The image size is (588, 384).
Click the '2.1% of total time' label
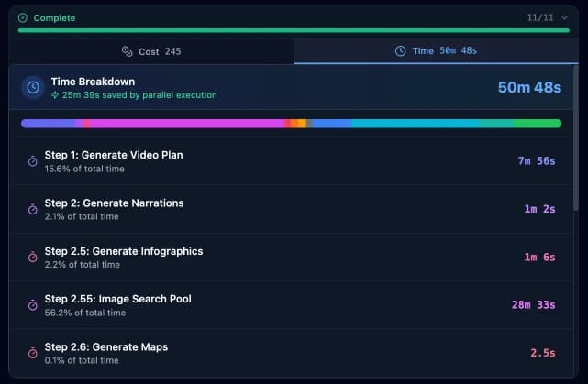click(82, 216)
